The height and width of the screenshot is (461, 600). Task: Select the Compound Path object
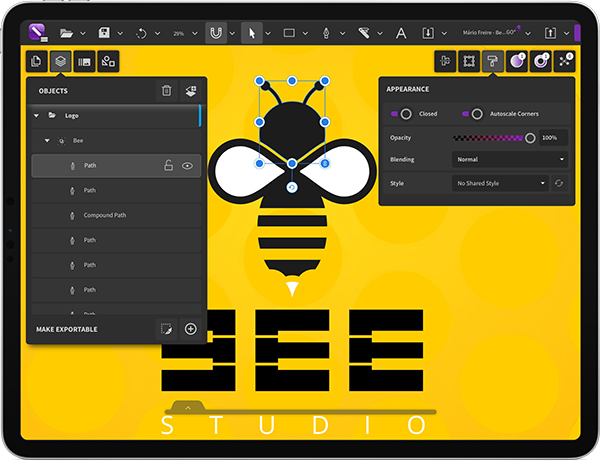coord(104,215)
